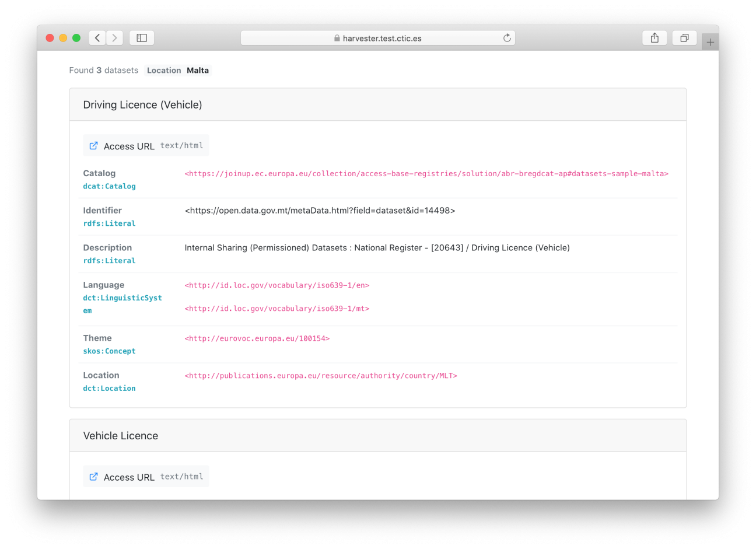Click the Theme field label

tap(97, 338)
